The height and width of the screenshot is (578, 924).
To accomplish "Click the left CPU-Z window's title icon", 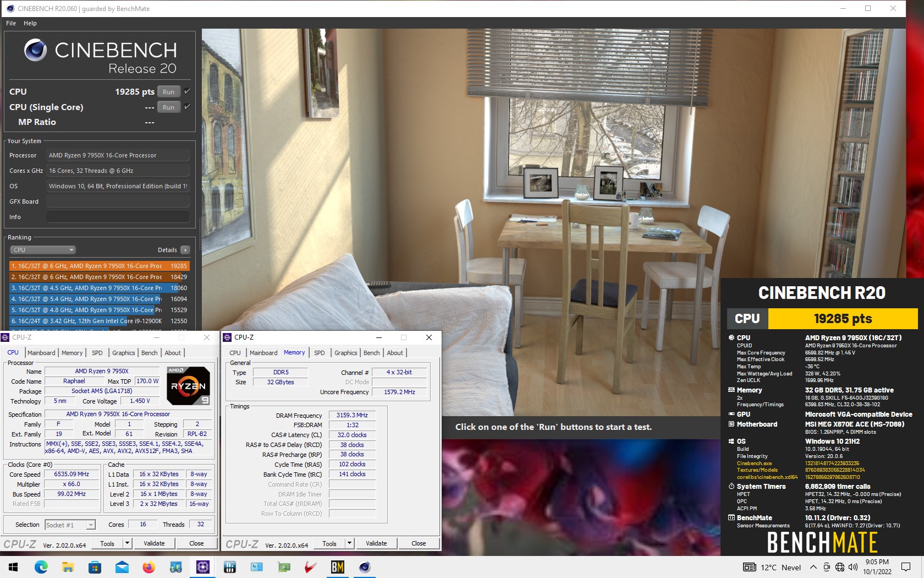I will 5,337.
